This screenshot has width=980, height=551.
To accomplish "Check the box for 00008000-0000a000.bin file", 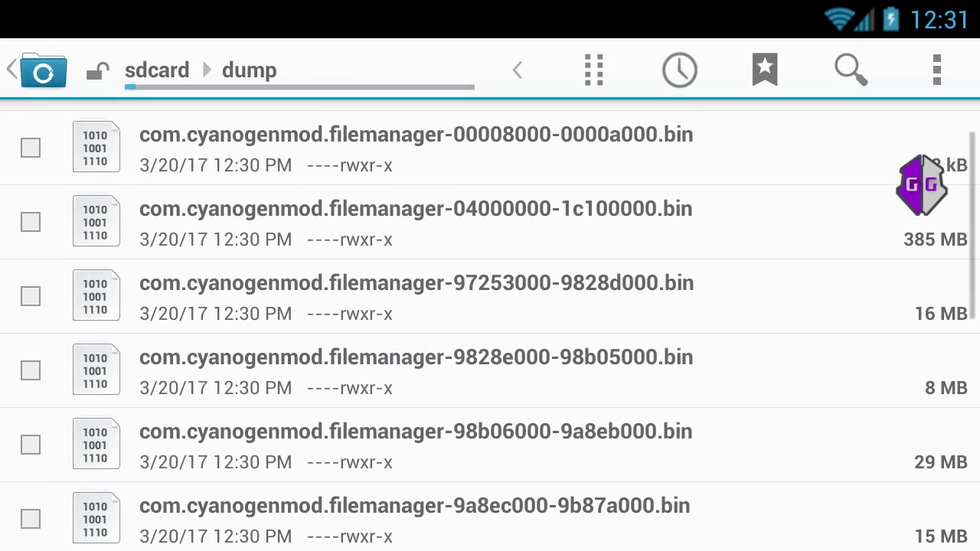I will (x=31, y=148).
